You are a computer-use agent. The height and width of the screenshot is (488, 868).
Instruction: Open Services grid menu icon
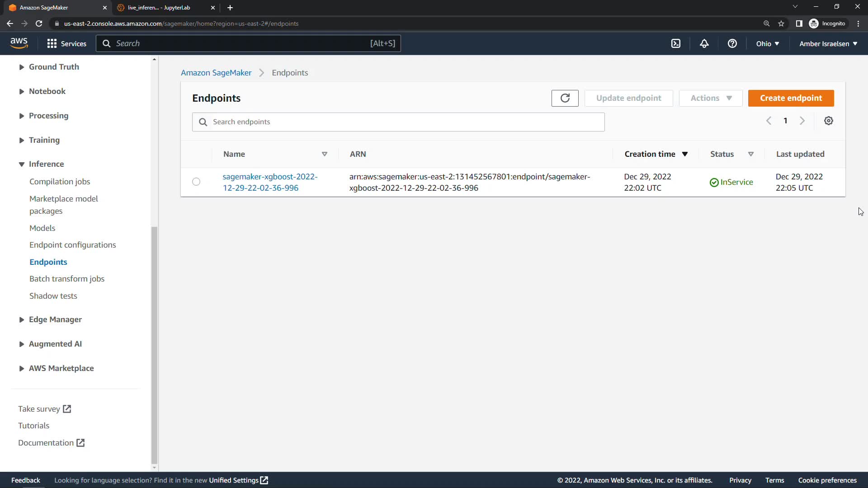click(x=52, y=43)
